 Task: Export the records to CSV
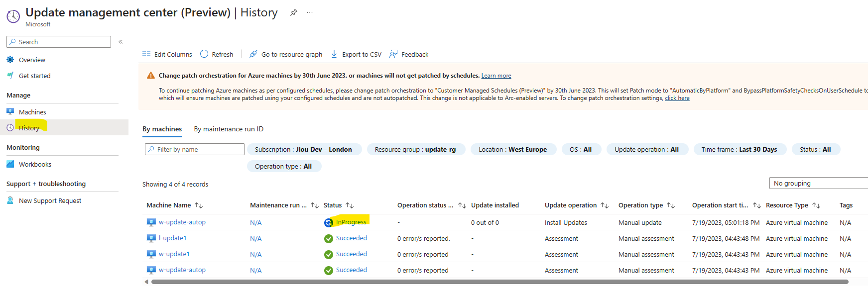tap(356, 54)
